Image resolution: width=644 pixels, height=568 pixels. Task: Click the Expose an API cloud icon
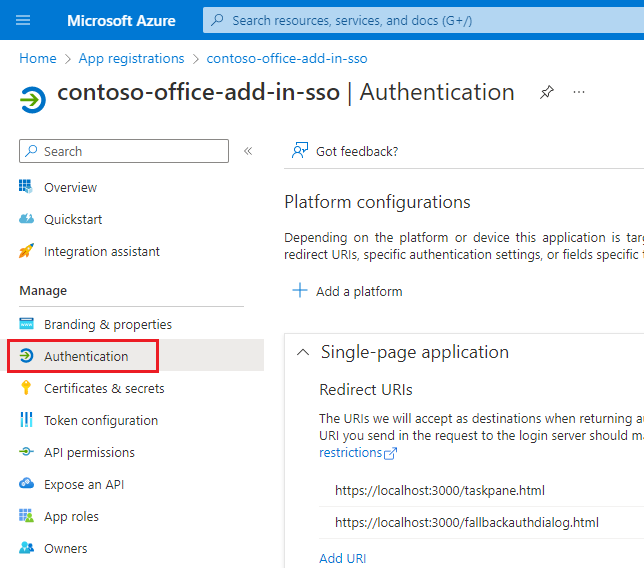pyautogui.click(x=26, y=484)
